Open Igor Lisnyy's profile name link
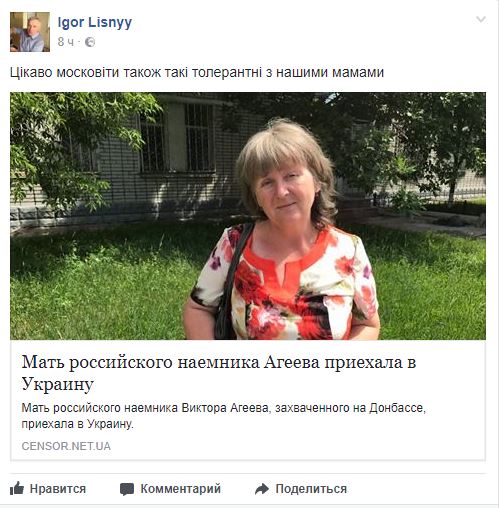 pyautogui.click(x=95, y=23)
